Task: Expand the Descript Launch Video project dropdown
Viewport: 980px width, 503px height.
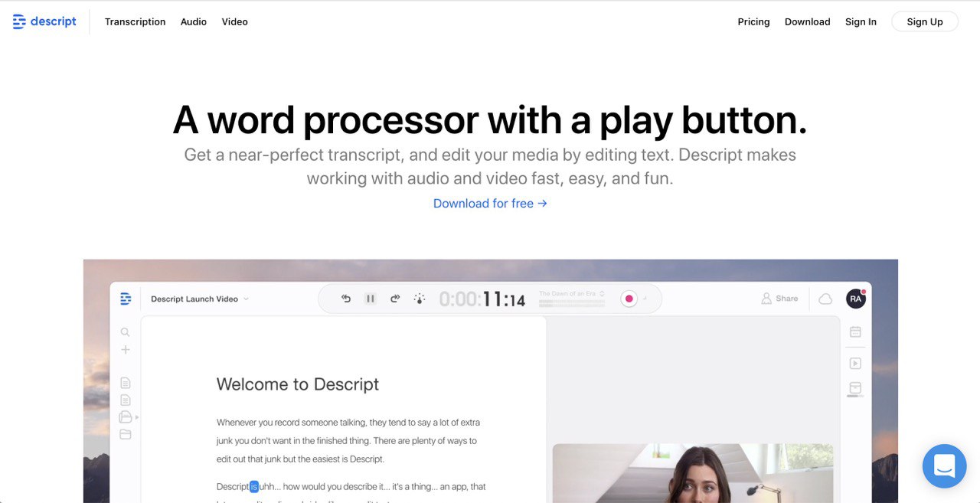Action: (x=199, y=299)
